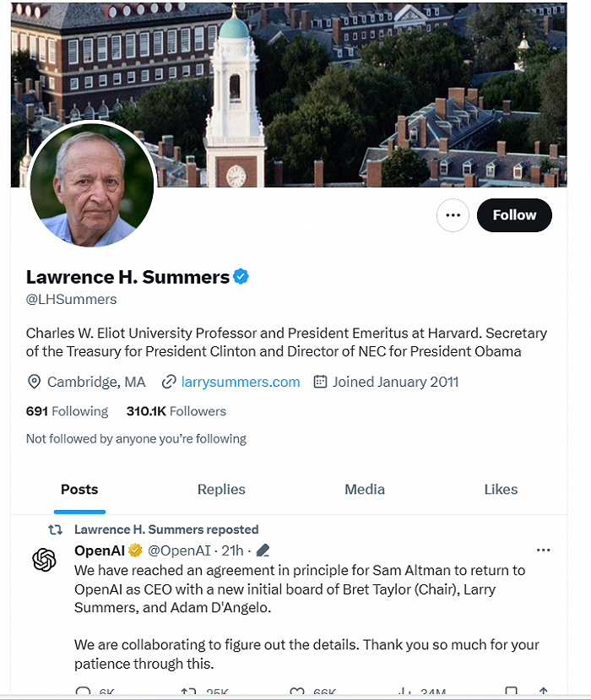This screenshot has height=700, width=591.
Task: Open the OpenAI post's three-dot more menu
Action: 543,551
